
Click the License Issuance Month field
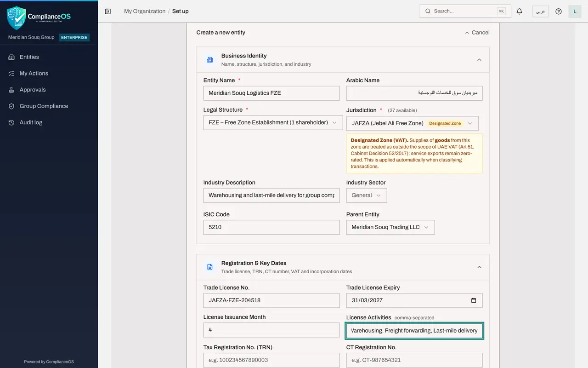pos(271,330)
